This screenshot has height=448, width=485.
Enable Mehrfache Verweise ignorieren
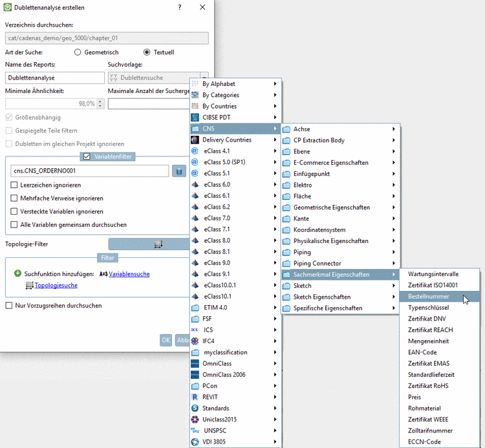click(14, 198)
